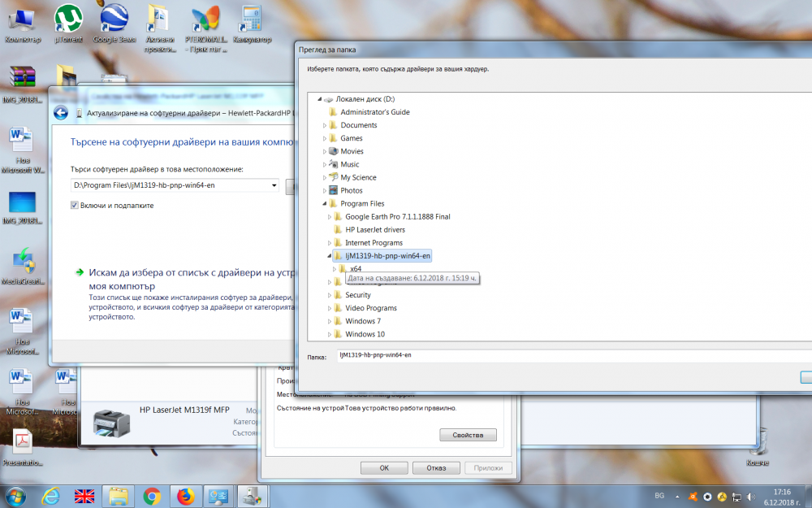Open the MediaCreation tool desktop icon
This screenshot has width=812, height=508.
coord(22,267)
